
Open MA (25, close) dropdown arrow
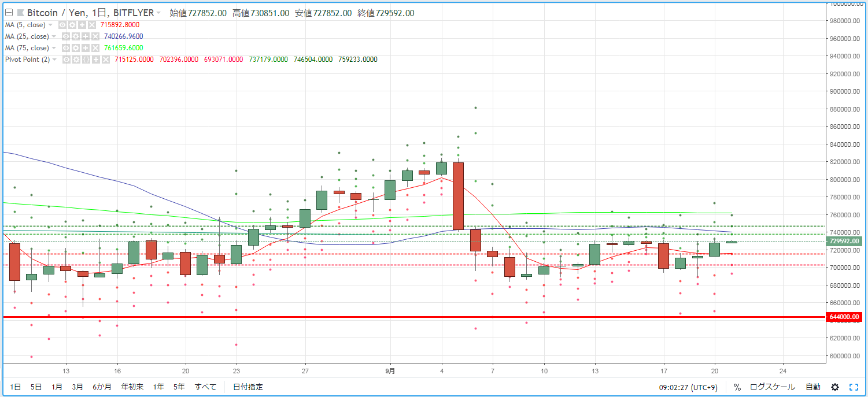pos(54,36)
